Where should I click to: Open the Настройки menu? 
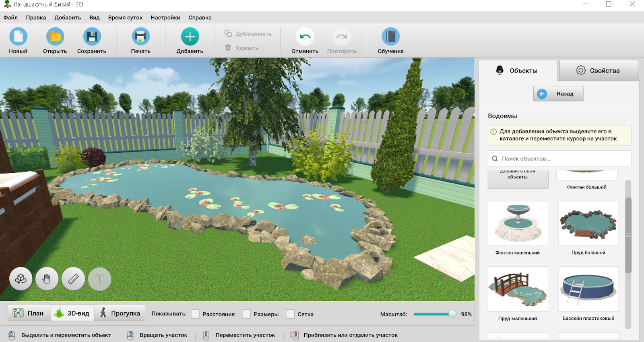tap(165, 17)
